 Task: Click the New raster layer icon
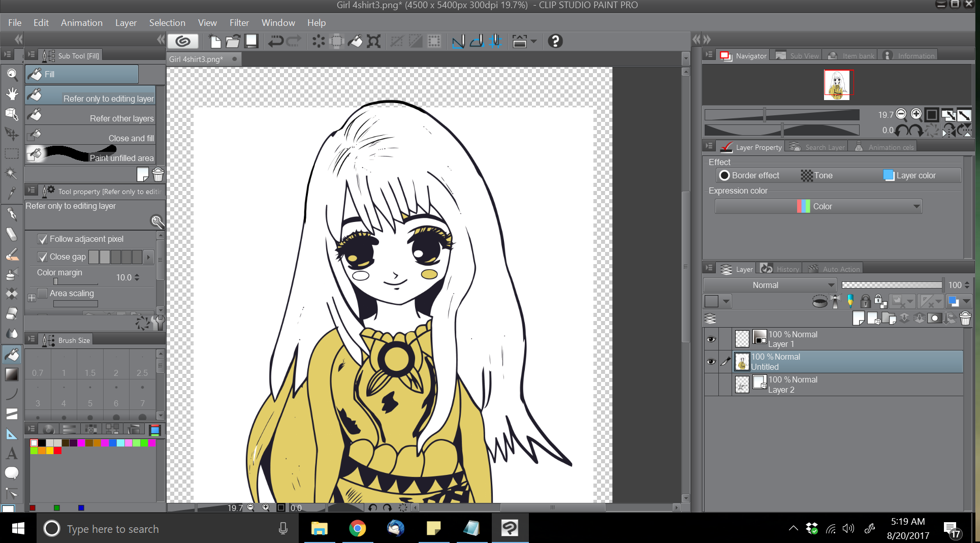pos(859,318)
